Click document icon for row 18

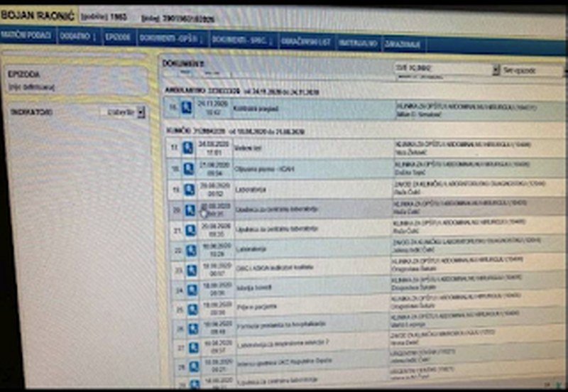(x=188, y=168)
